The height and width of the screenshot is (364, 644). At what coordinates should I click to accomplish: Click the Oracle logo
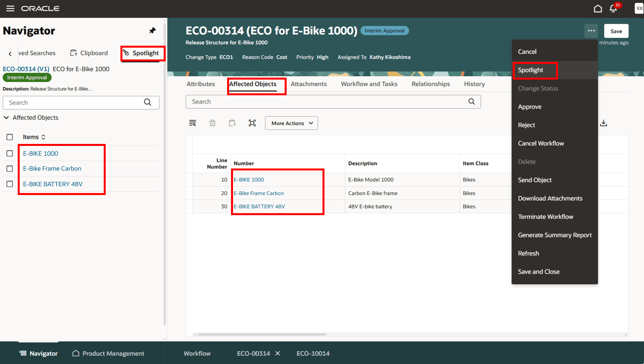pos(40,8)
